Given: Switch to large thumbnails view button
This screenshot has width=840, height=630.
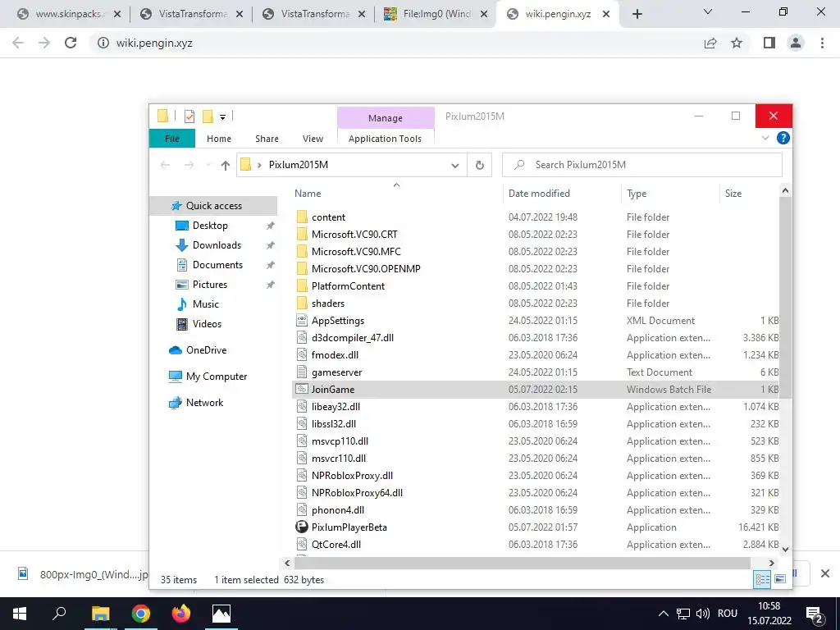Looking at the screenshot, I should coord(780,579).
